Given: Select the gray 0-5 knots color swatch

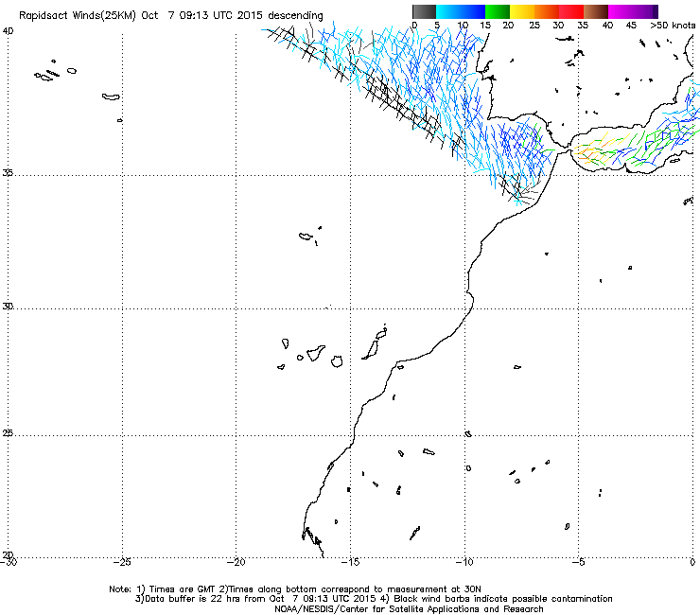Looking at the screenshot, I should pos(424,11).
